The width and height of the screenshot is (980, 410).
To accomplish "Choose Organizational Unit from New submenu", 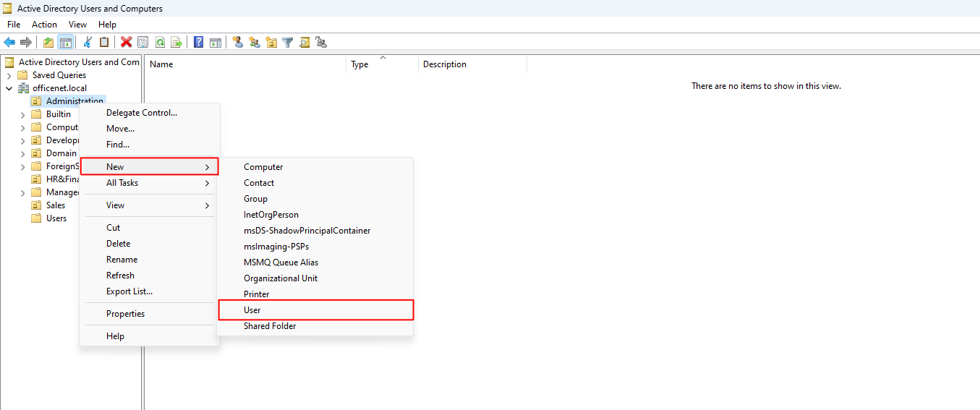I will (281, 278).
